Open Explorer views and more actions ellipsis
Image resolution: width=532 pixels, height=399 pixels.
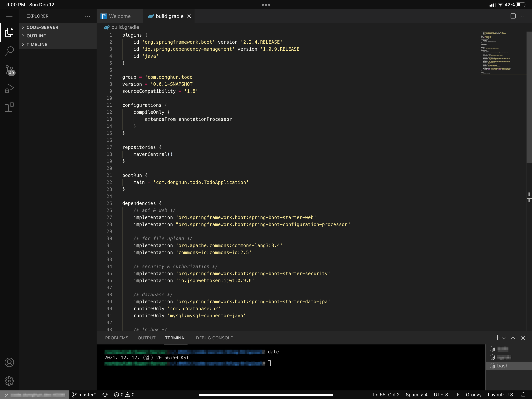tap(88, 16)
